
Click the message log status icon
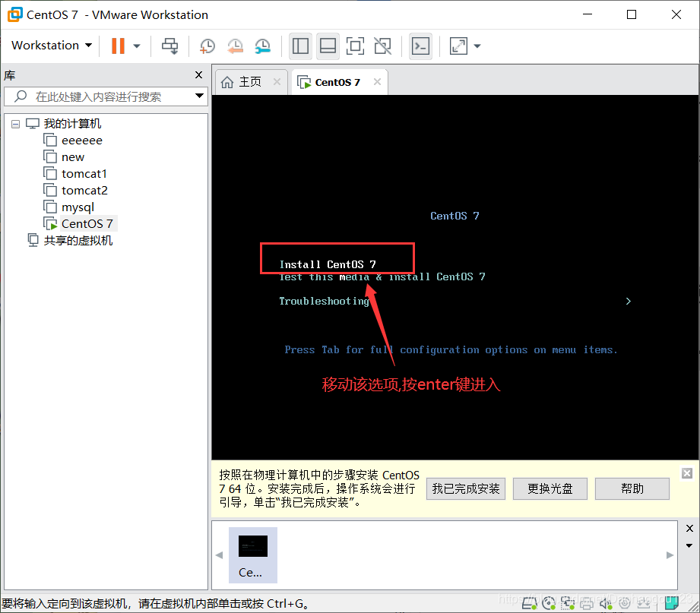644,603
